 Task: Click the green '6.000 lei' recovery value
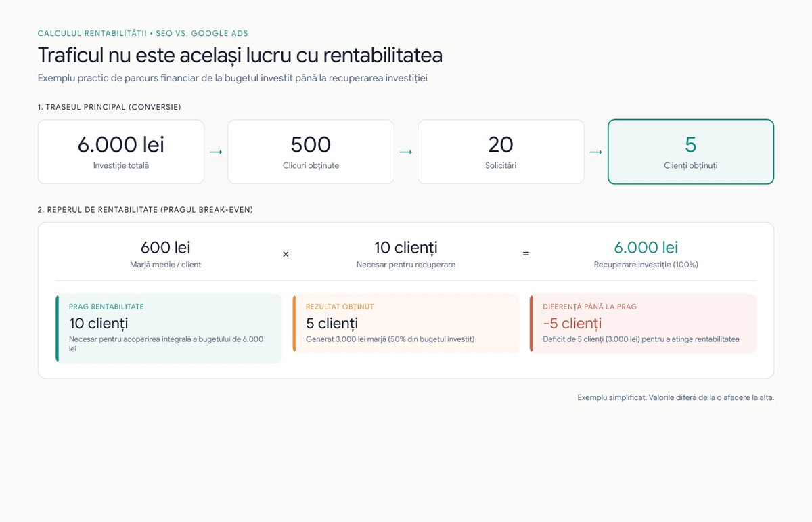pyautogui.click(x=646, y=248)
